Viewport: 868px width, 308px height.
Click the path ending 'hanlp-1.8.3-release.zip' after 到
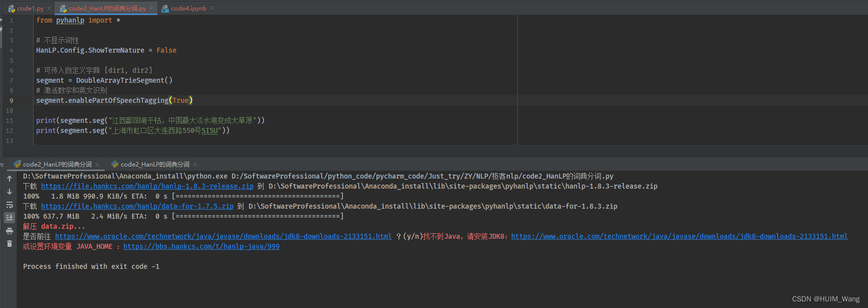(x=463, y=186)
